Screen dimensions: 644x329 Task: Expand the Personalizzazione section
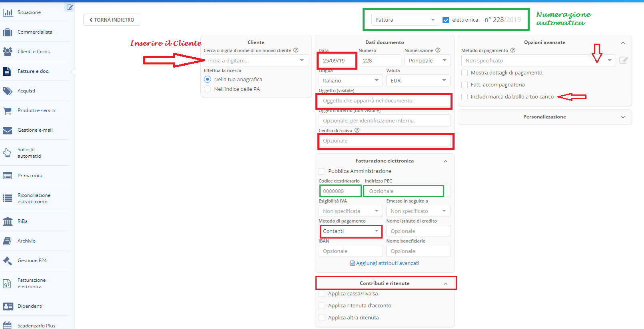tap(544, 117)
